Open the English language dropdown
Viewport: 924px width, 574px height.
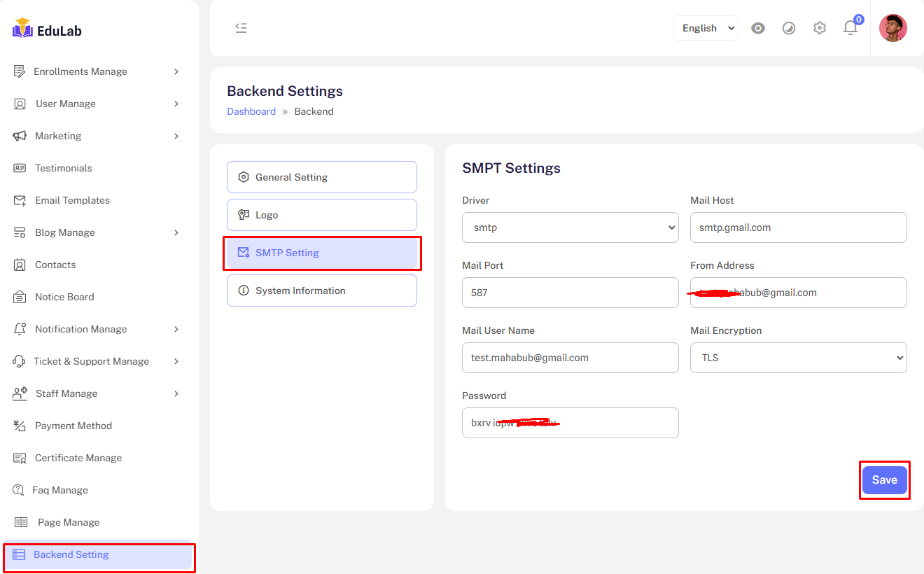point(706,28)
